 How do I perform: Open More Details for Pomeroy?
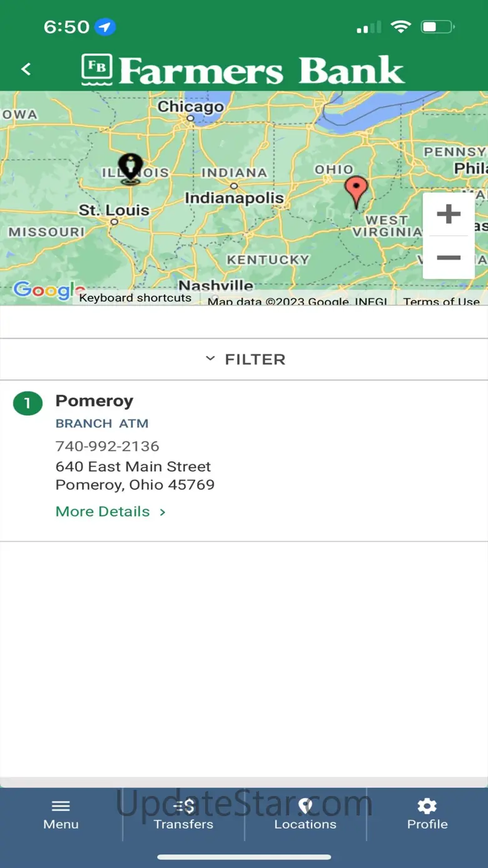103,511
